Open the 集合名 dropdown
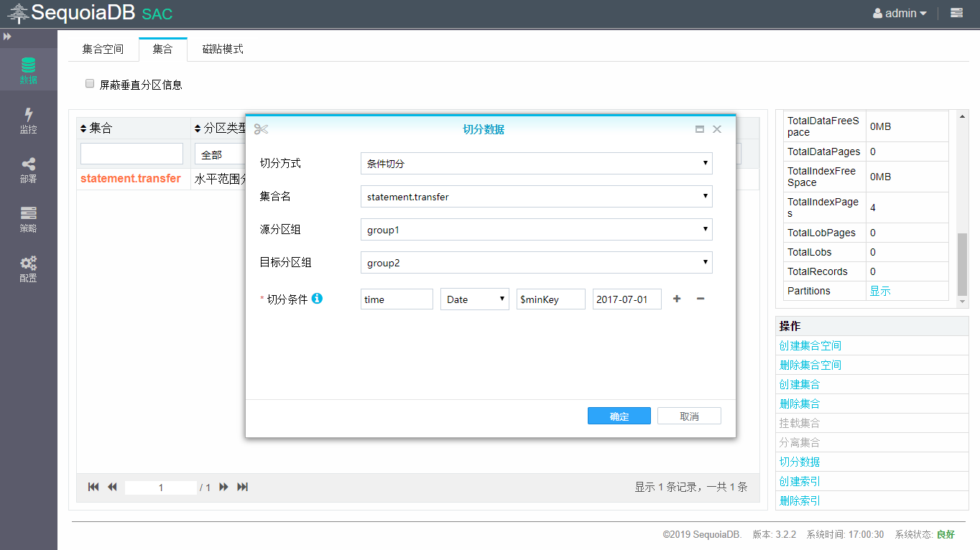This screenshot has height=550, width=980. (536, 196)
